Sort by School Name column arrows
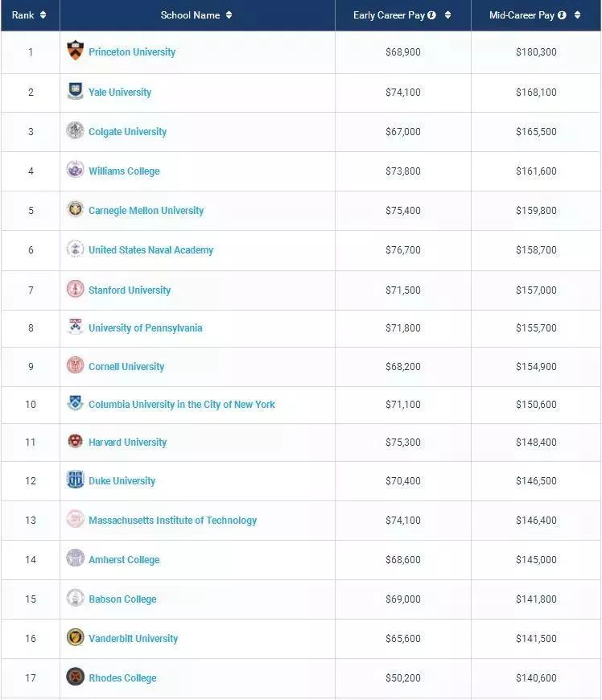Screen dimensions: 602x700 pyautogui.click(x=229, y=15)
